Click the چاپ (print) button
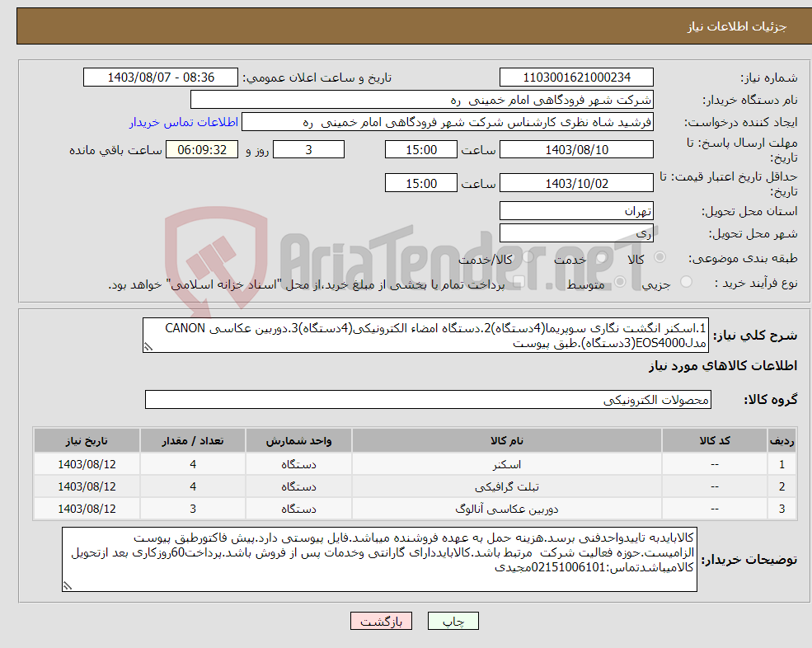812x648 pixels. (453, 621)
